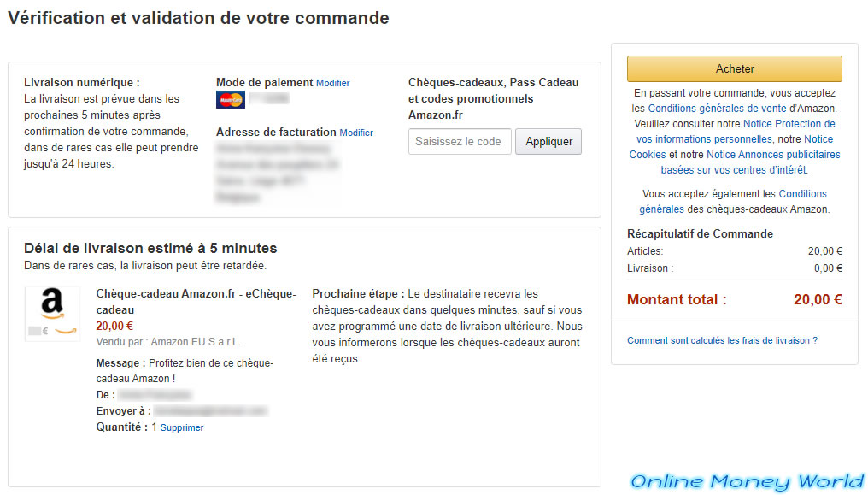The width and height of the screenshot is (868, 495).
Task: Click the Appliquer promo code button
Action: tap(548, 142)
